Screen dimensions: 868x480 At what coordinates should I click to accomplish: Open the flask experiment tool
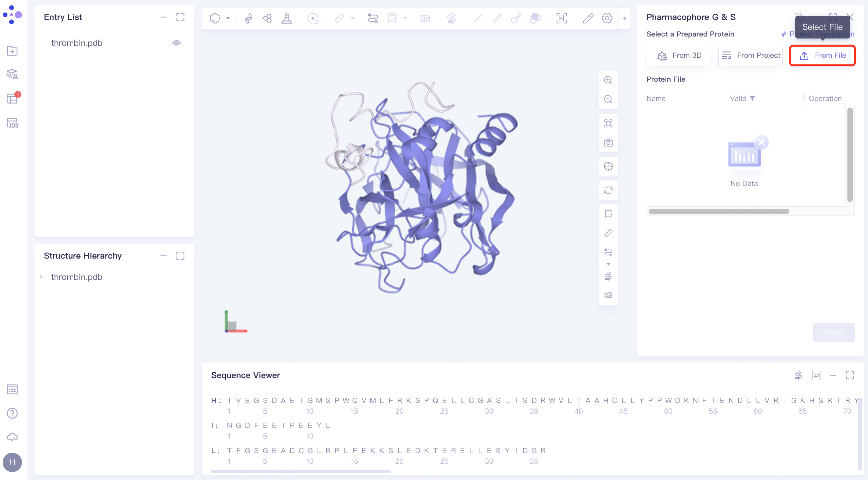(x=286, y=18)
